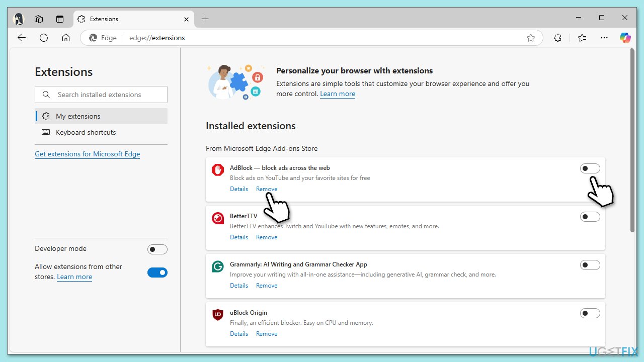Add this page to favorites star
The image size is (644, 362).
click(x=530, y=38)
